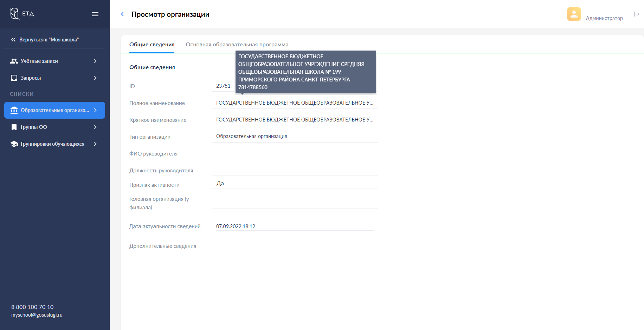Expand Группировки обучающихся chevron
This screenshot has width=644, height=330.
(95, 144)
